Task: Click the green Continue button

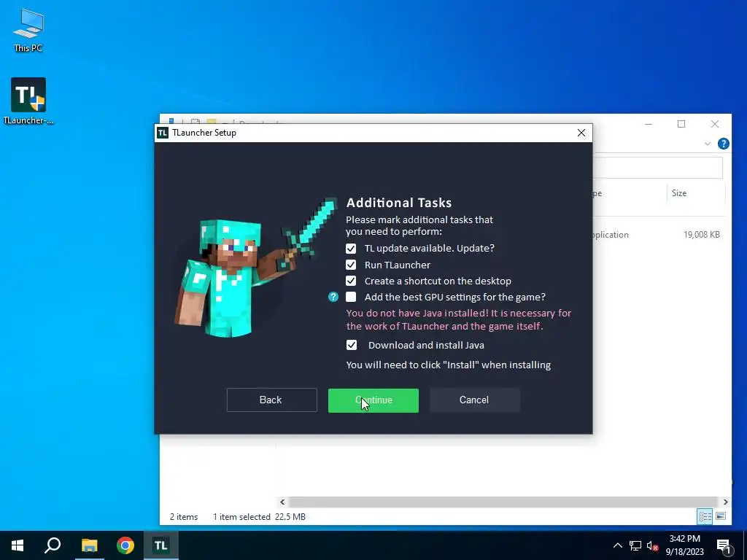Action: 373,400
